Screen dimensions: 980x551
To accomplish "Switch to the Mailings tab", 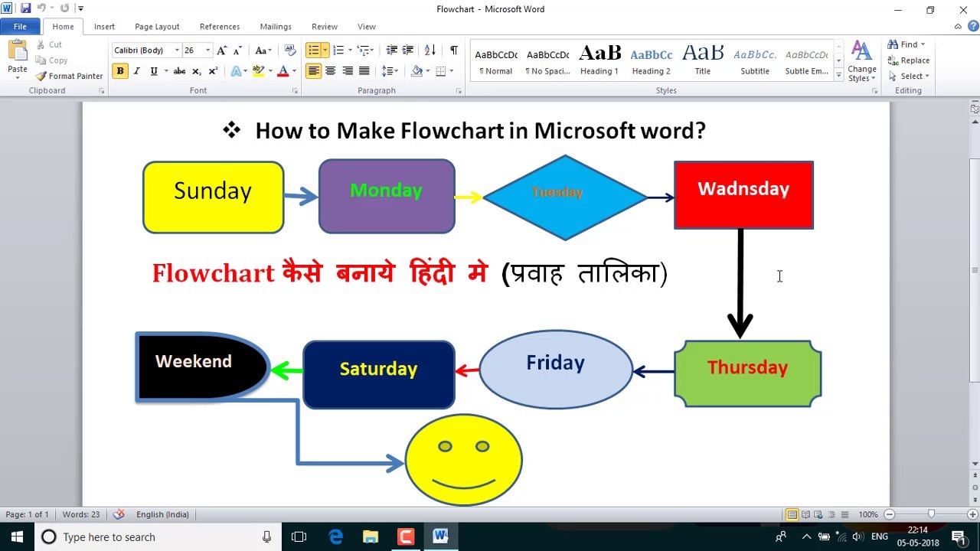I will pos(276,27).
